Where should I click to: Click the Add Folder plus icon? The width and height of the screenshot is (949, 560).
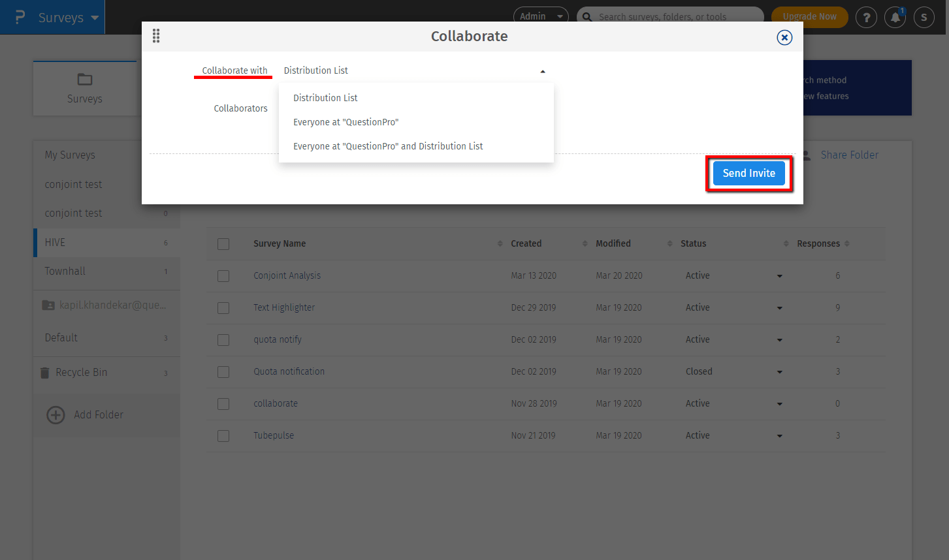(x=56, y=415)
